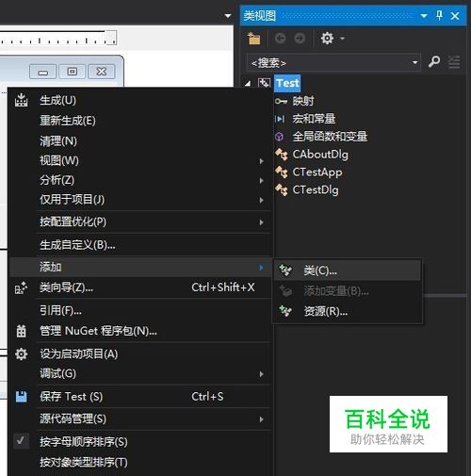Open 管理 NuGet 程序包(N)...

[x=140, y=331]
